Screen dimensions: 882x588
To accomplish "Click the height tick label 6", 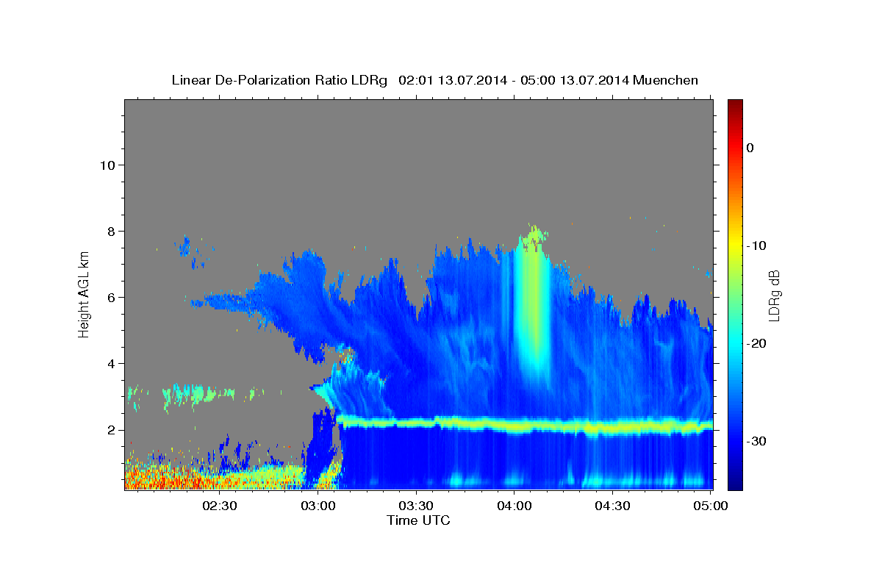I will 111,297.
